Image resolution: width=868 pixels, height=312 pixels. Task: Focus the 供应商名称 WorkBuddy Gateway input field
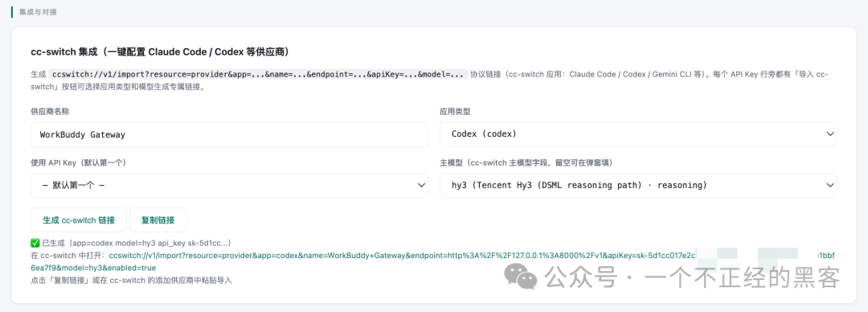229,134
